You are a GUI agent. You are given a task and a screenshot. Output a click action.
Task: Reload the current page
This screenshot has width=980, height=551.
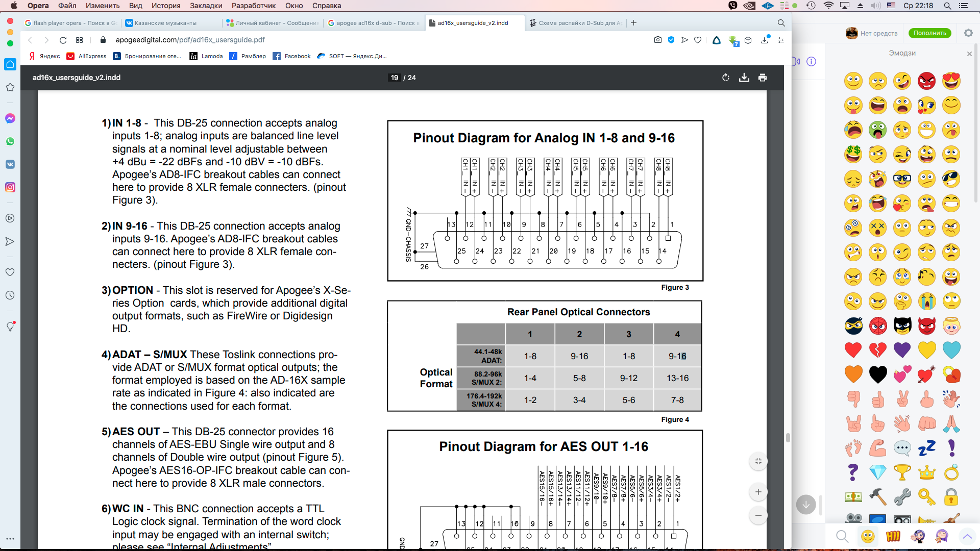click(63, 40)
